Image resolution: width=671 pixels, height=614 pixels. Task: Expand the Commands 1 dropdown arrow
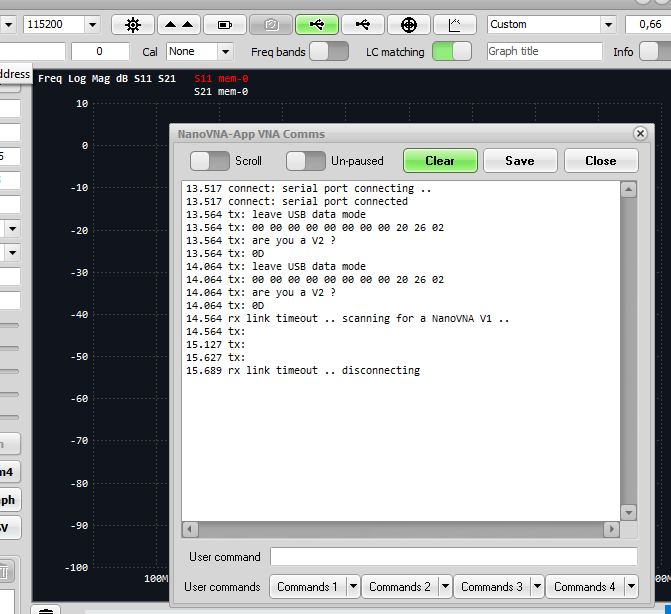[x=353, y=586]
